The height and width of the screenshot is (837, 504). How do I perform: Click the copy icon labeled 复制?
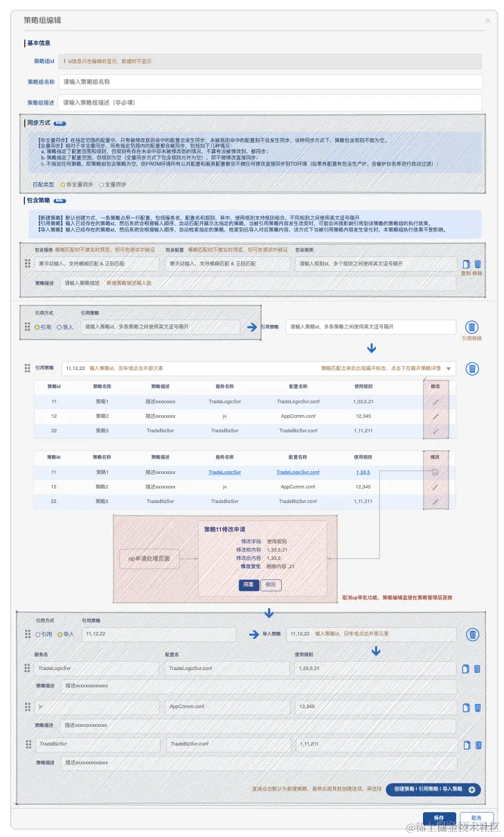pos(466,264)
